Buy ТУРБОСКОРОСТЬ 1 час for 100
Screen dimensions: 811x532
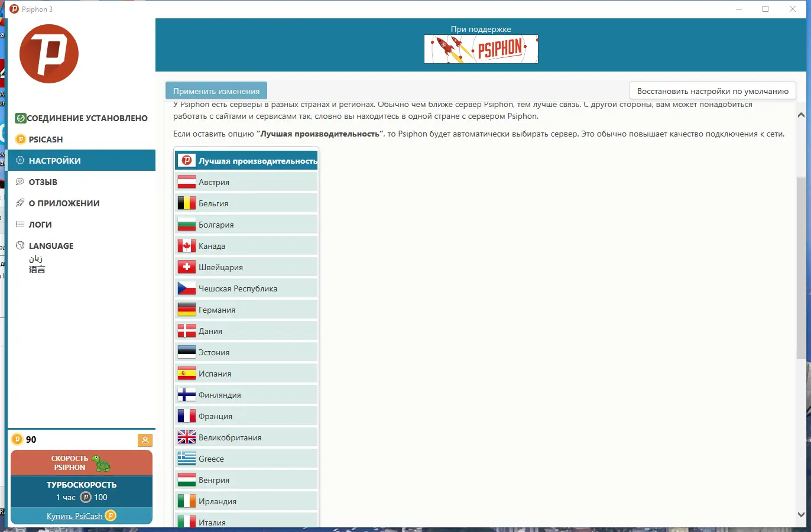pyautogui.click(x=82, y=491)
